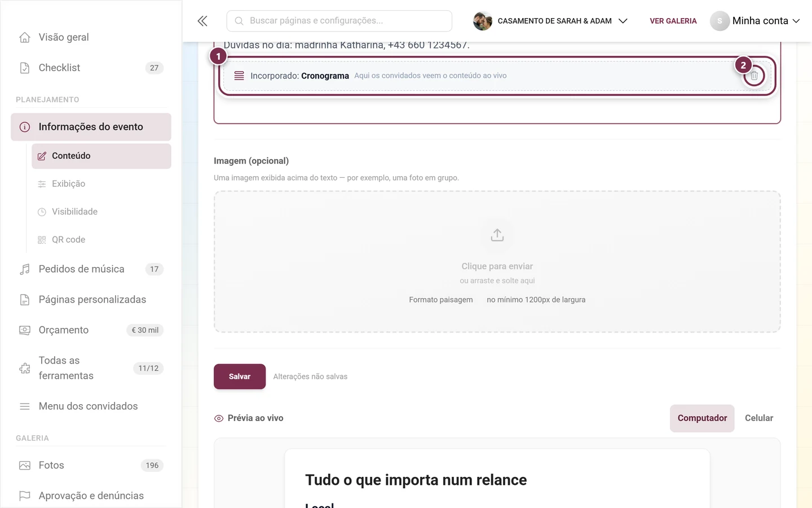The height and width of the screenshot is (508, 812).
Task: Click the Fotos count badge 196
Action: pyautogui.click(x=152, y=466)
